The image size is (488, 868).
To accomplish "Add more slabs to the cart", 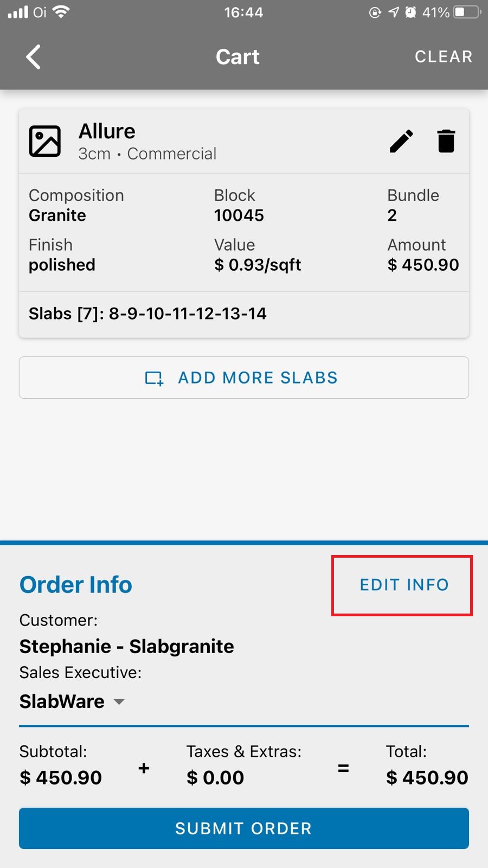I will coord(244,378).
